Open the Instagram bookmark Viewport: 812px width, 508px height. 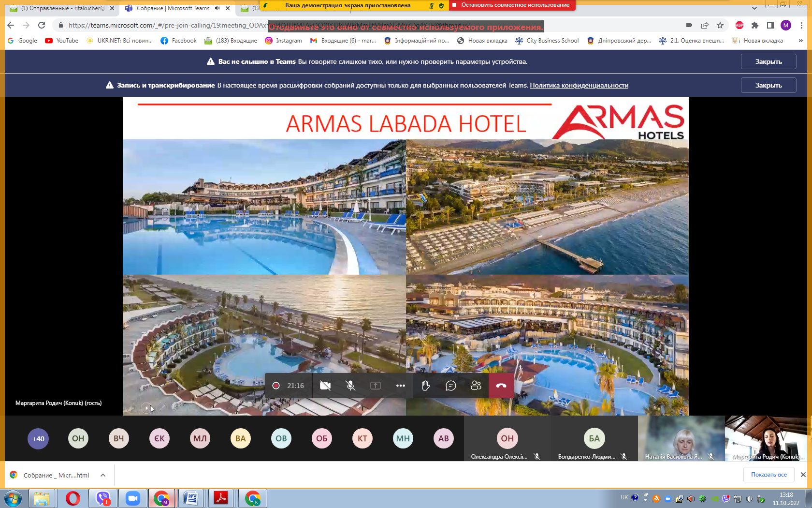[283, 41]
